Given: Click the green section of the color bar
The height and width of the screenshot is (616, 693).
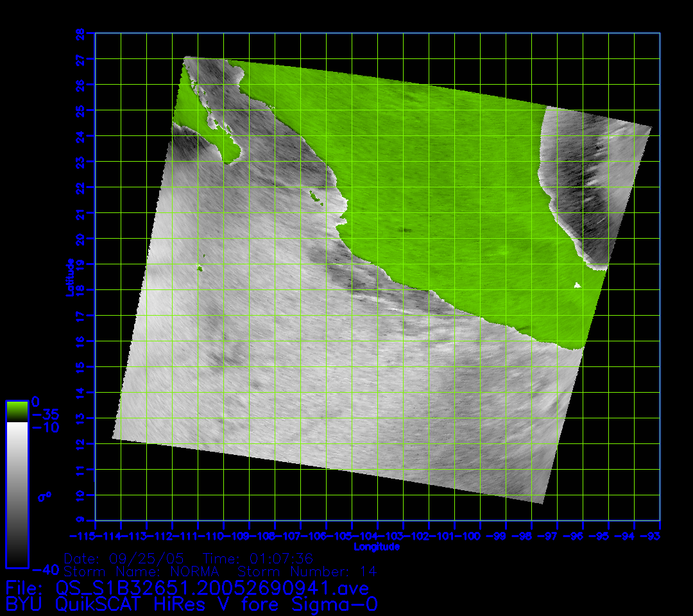Looking at the screenshot, I should pos(17,411).
